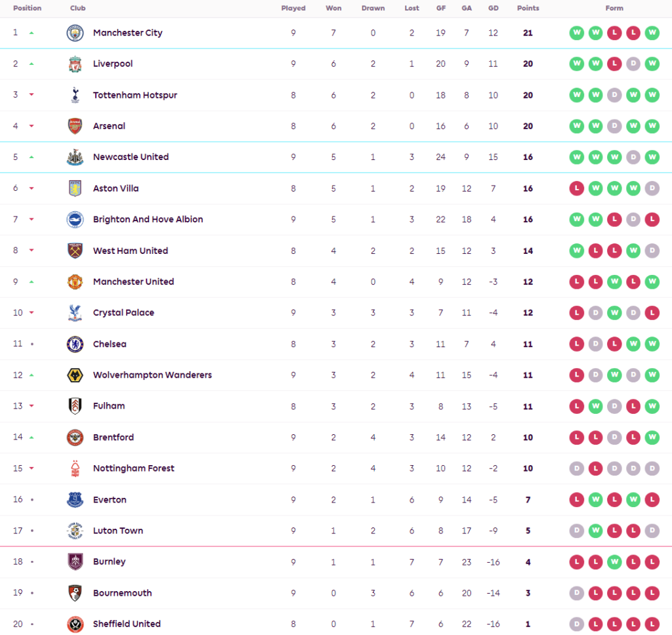The height and width of the screenshot is (635, 672).
Task: Open the Brighton And Hove Albion club link
Action: 148,219
